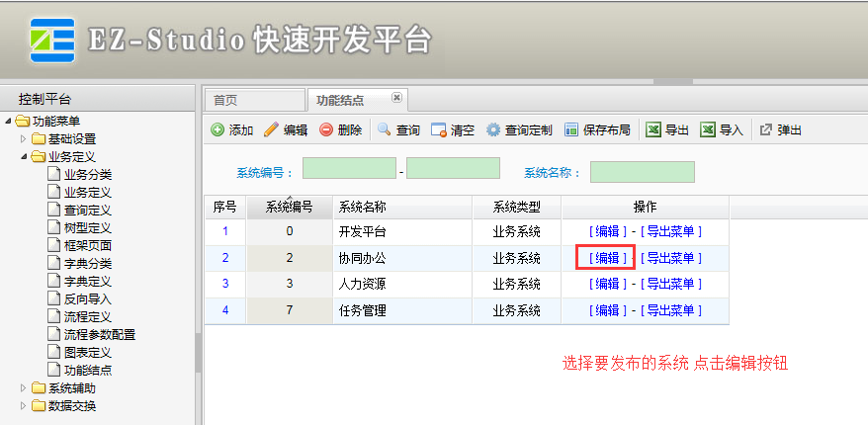Expand the 数据交换 tree node
868x425 pixels.
[23, 405]
